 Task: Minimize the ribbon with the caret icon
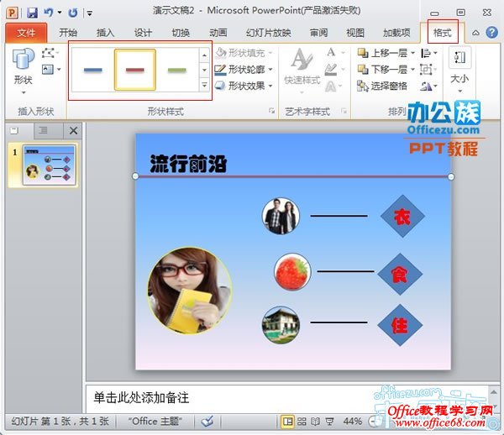pyautogui.click(x=475, y=33)
